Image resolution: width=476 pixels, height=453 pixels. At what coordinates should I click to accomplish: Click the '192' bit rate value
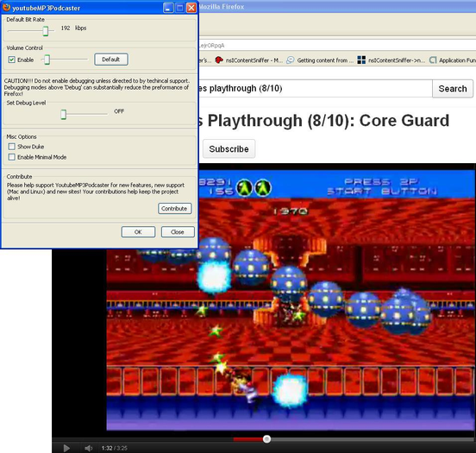[x=66, y=28]
